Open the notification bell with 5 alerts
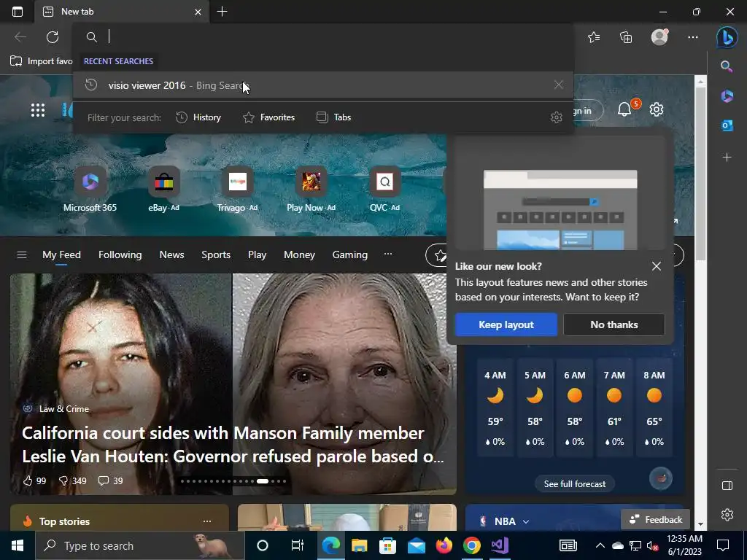The width and height of the screenshot is (747, 560). click(624, 109)
